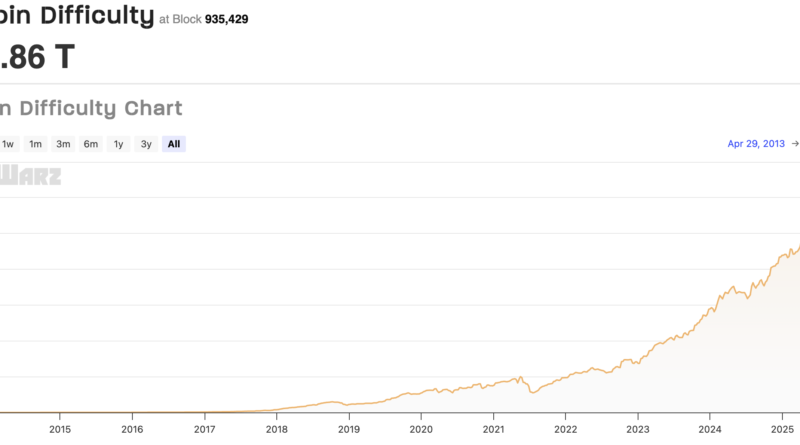This screenshot has height=445, width=800.
Task: Show the 1y difficulty history
Action: click(119, 144)
